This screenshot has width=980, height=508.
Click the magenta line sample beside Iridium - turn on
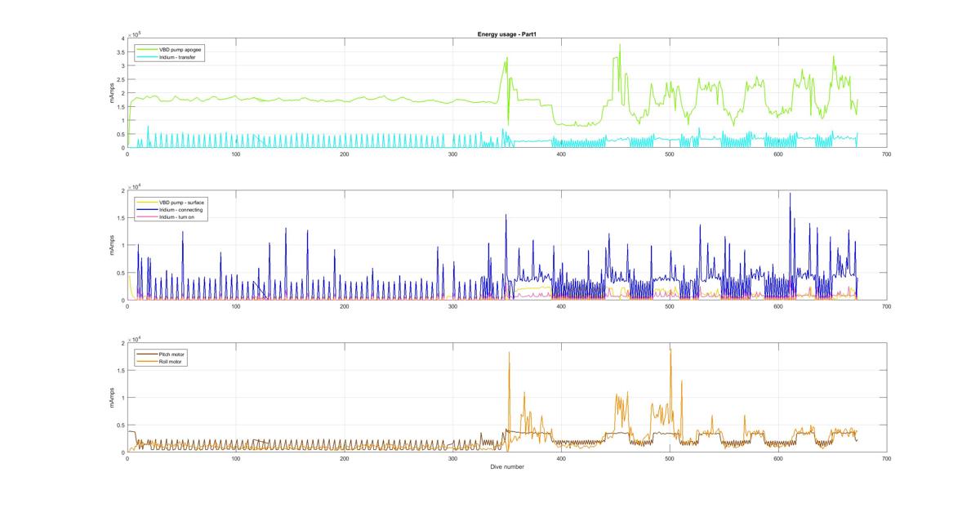(x=147, y=217)
